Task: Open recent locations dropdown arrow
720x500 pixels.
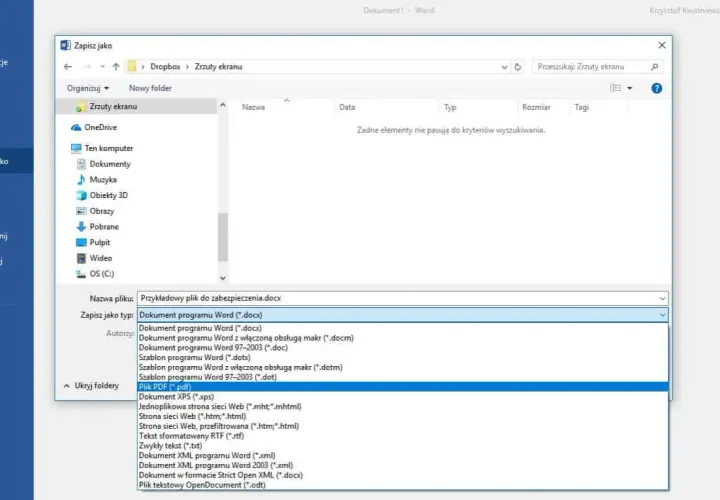Action: (x=102, y=67)
